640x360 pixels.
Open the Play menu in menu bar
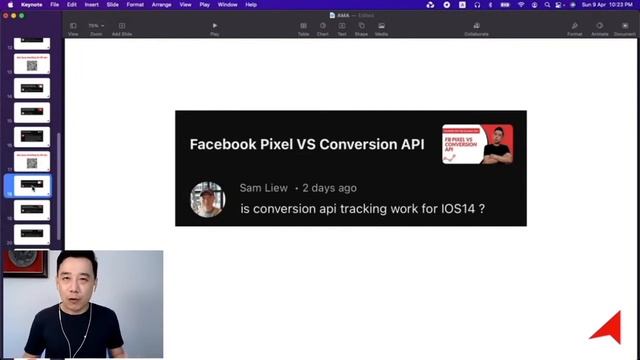tap(204, 5)
